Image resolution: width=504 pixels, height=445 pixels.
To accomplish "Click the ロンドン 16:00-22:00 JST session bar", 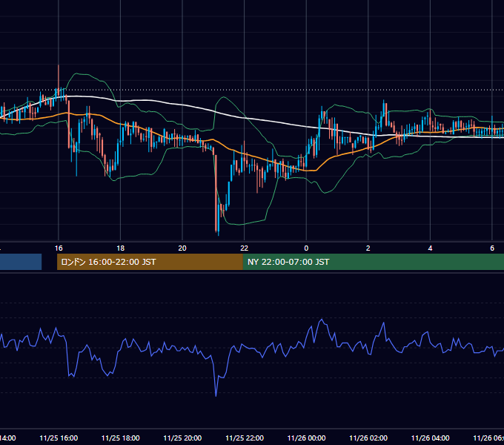I will (150, 262).
